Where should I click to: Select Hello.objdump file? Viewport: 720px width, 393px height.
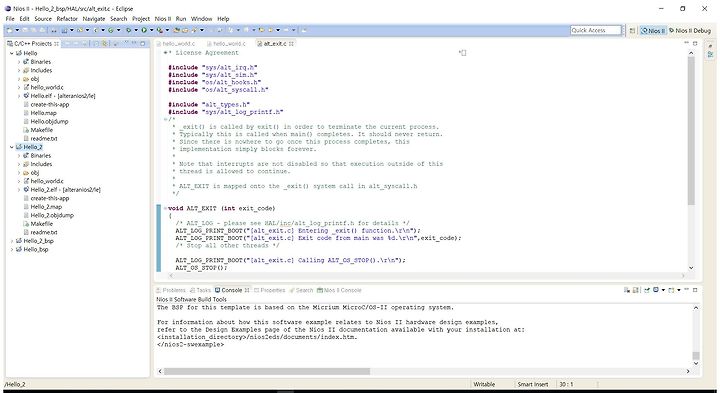pos(49,121)
